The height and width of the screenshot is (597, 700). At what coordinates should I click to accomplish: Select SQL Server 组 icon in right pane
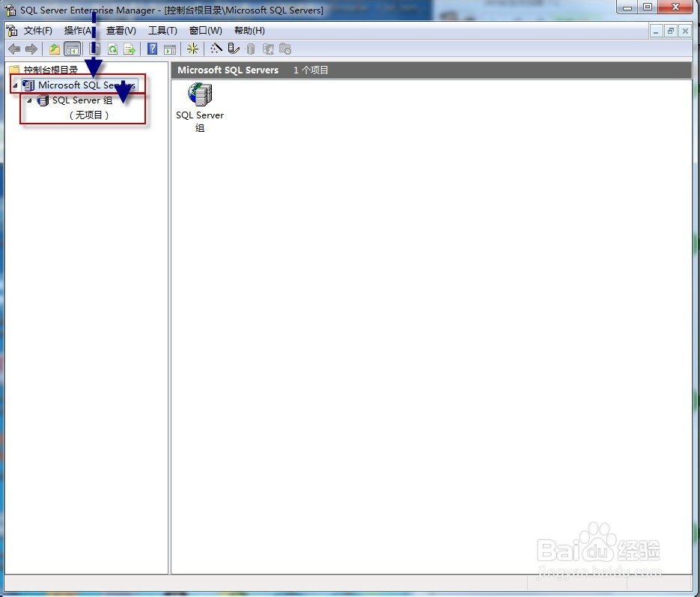point(200,108)
